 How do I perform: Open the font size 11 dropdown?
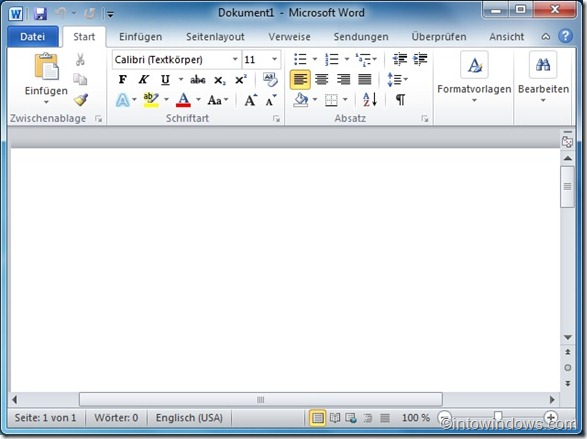click(x=274, y=59)
